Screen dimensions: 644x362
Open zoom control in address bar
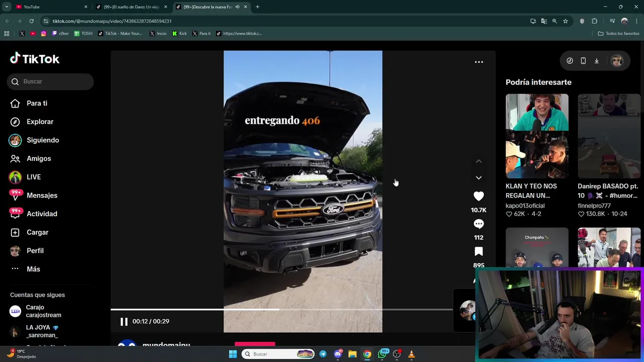click(x=554, y=21)
